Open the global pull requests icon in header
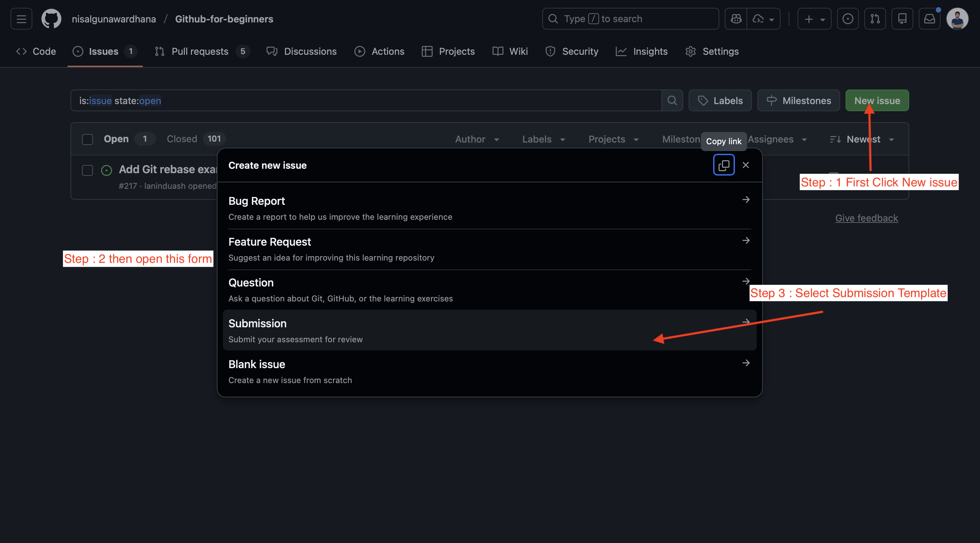980x543 pixels. click(x=875, y=19)
